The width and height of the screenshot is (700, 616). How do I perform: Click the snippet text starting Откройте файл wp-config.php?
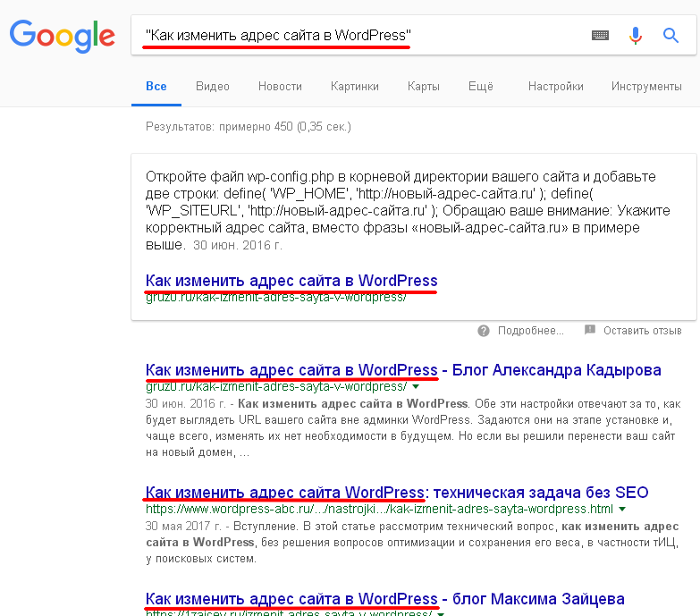tap(408, 211)
